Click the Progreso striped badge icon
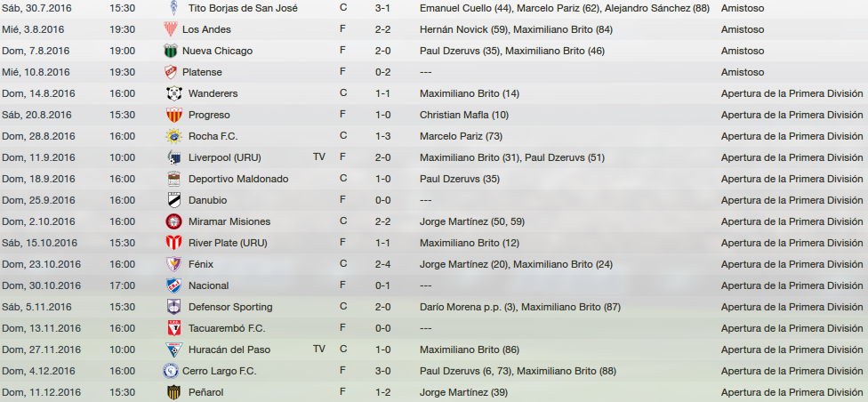This screenshot has height=402, width=868. click(173, 115)
